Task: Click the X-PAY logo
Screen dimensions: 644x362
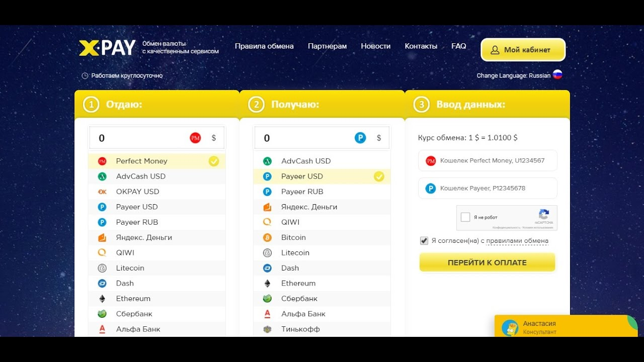Action: 107,48
